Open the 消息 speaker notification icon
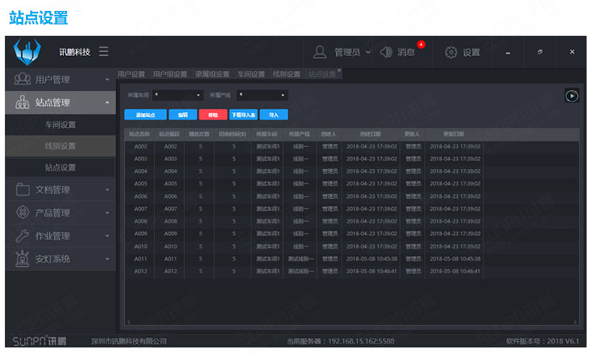The height and width of the screenshot is (364, 593). (x=387, y=52)
